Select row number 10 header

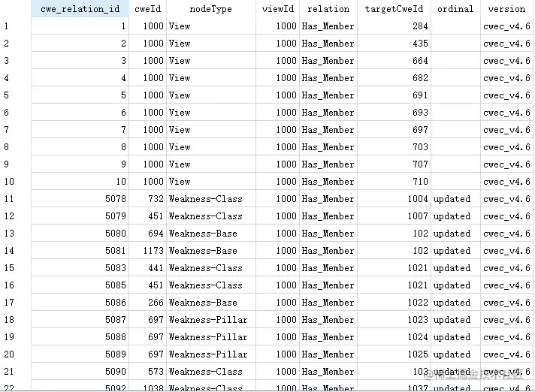pos(15,181)
